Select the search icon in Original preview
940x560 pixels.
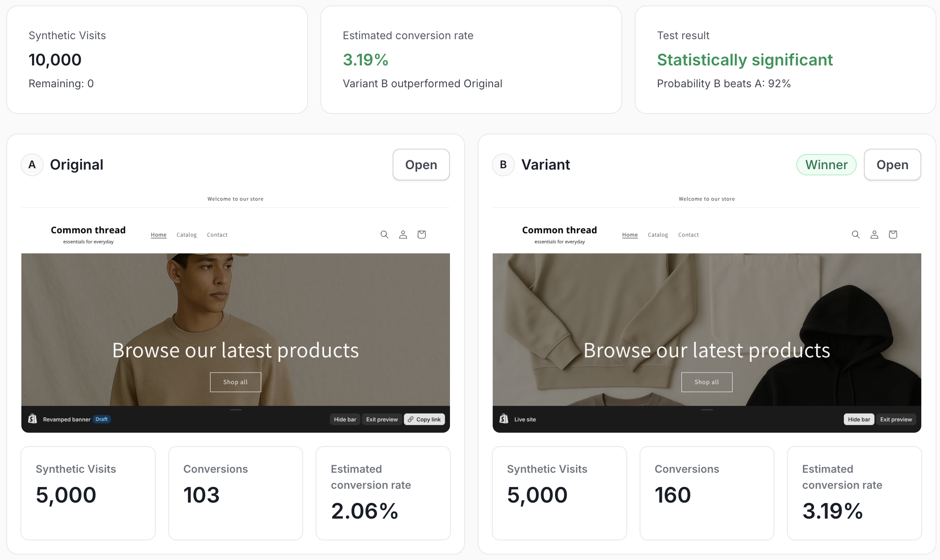(384, 234)
